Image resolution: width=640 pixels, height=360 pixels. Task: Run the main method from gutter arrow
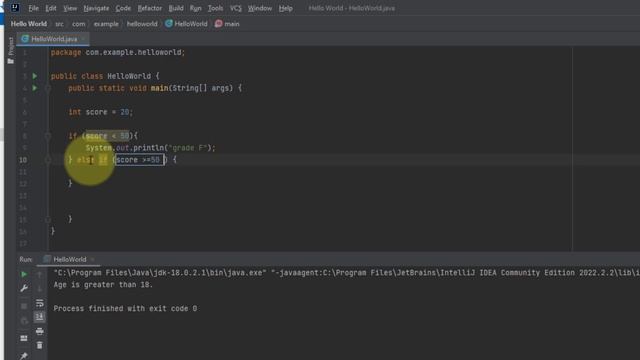pos(35,88)
